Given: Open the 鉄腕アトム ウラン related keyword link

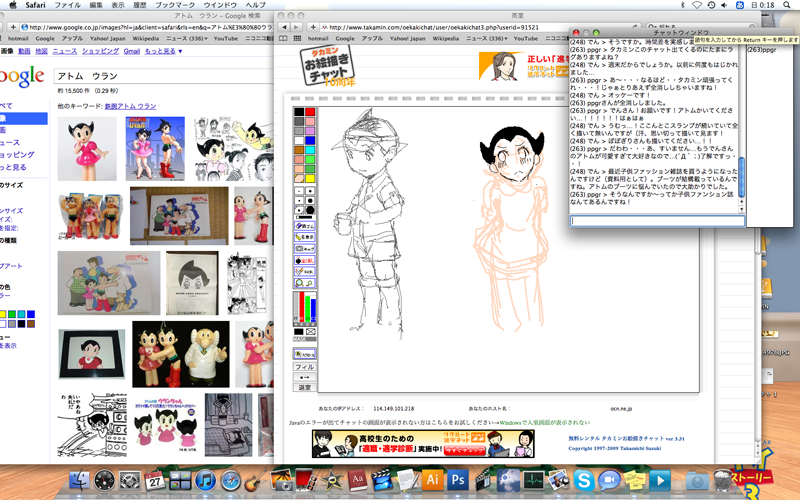Looking at the screenshot, I should coord(130,106).
